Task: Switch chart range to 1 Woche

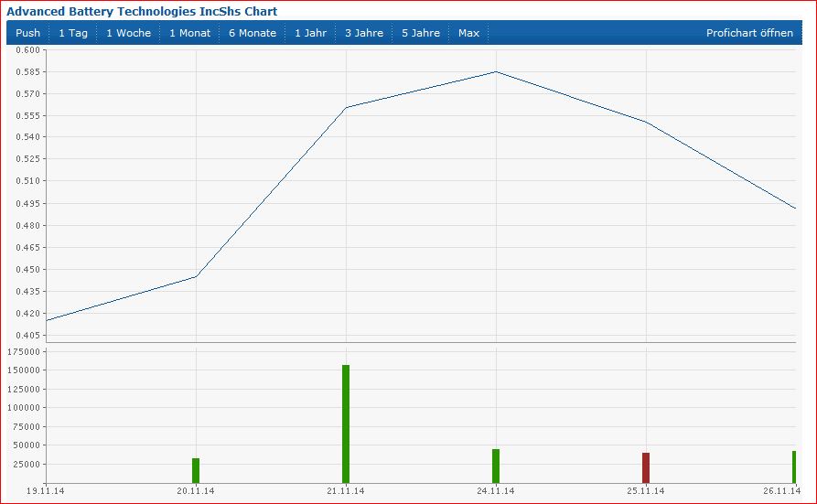Action: pyautogui.click(x=129, y=33)
